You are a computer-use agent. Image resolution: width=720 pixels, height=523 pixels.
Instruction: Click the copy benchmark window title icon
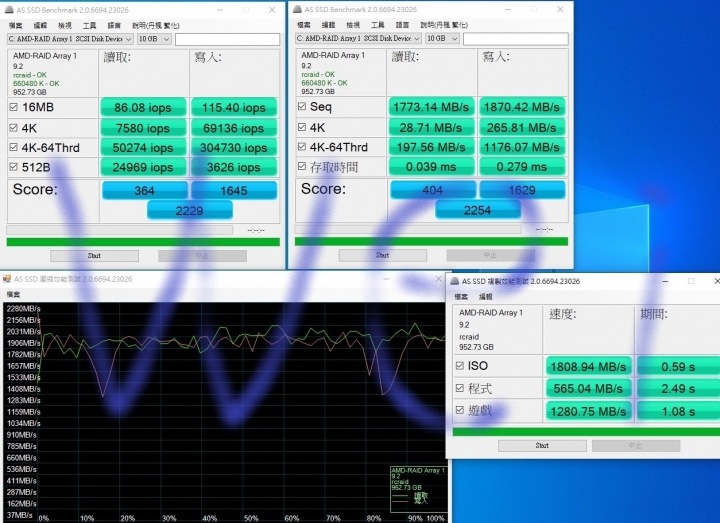(455, 281)
